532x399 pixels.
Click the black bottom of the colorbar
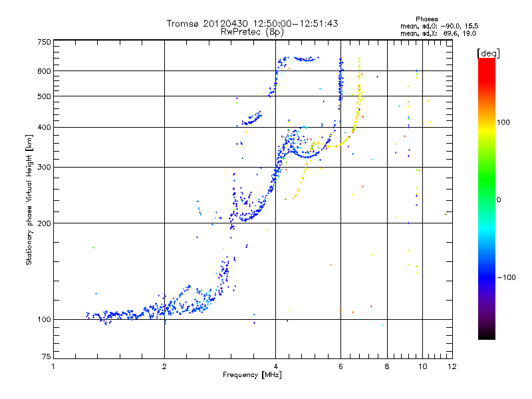[x=487, y=334]
